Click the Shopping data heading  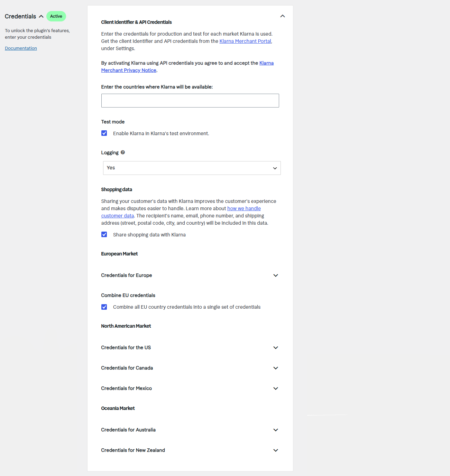point(117,189)
